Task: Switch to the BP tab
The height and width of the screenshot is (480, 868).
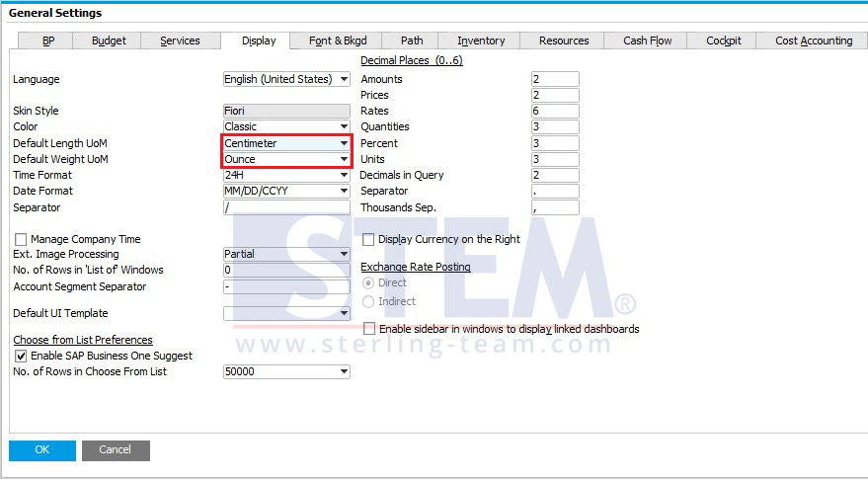Action: 45,40
